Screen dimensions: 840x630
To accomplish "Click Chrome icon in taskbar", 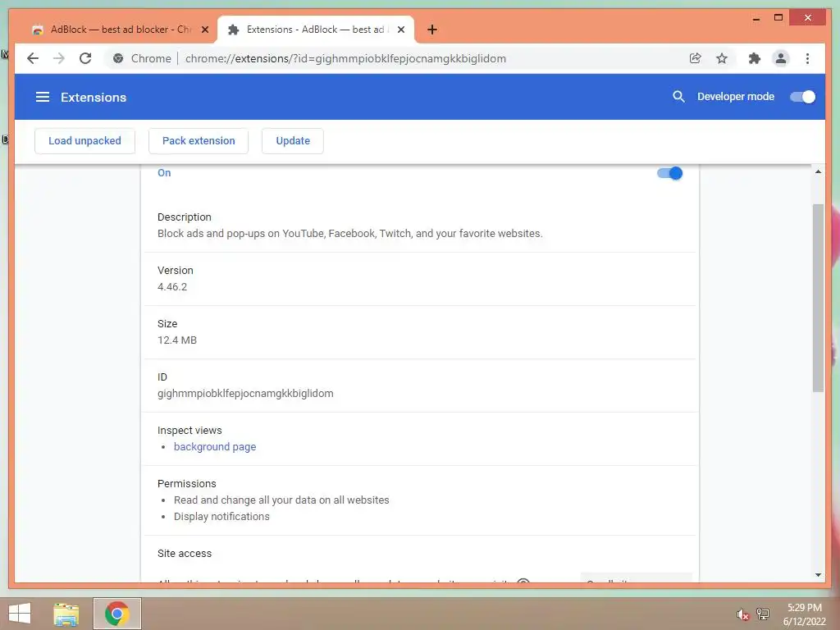I will click(116, 614).
